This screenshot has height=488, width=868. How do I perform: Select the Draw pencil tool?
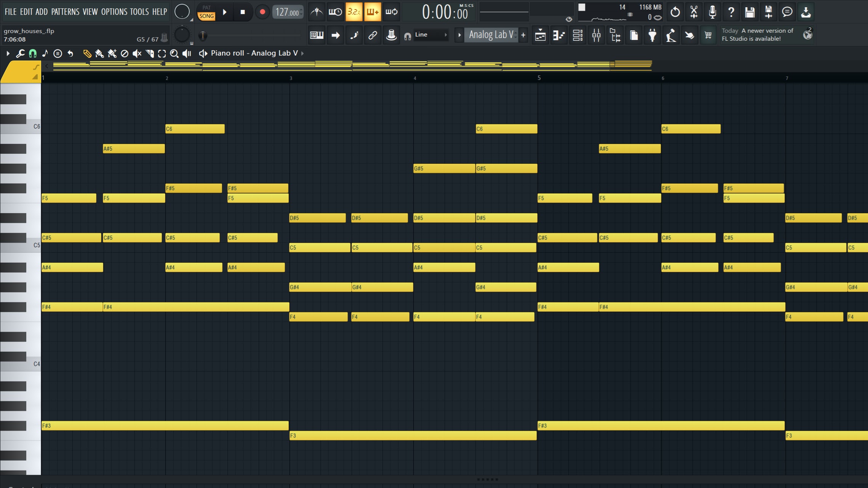87,54
